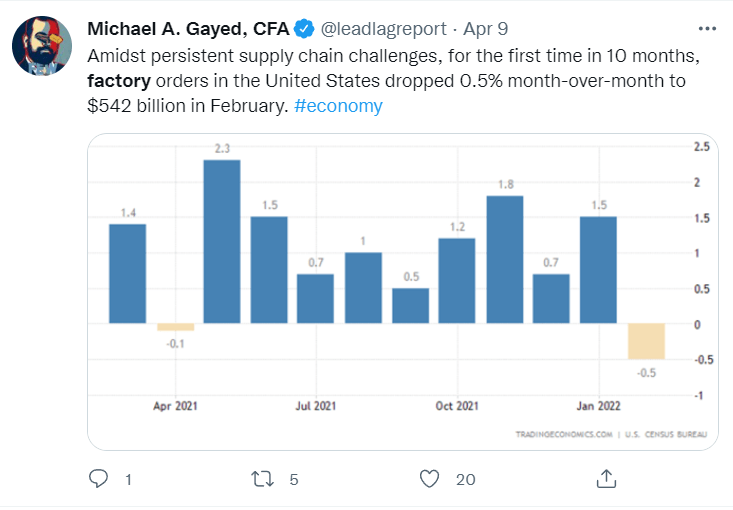Click the retweet count of 5
This screenshot has width=733, height=510.
click(294, 480)
